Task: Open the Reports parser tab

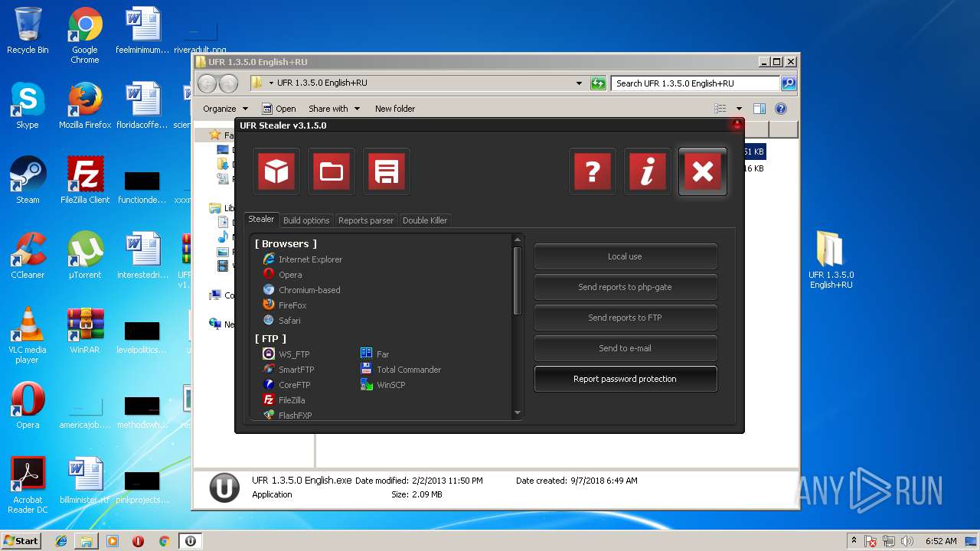Action: pyautogui.click(x=366, y=220)
